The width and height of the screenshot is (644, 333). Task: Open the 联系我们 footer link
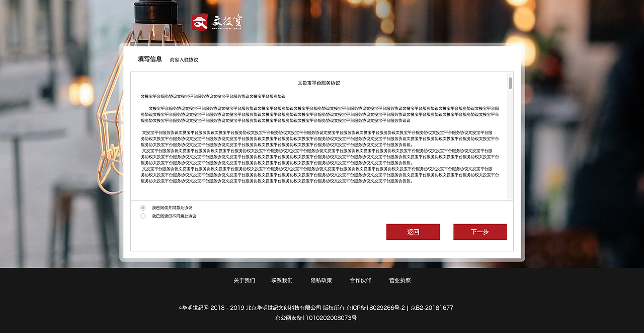[x=282, y=280]
